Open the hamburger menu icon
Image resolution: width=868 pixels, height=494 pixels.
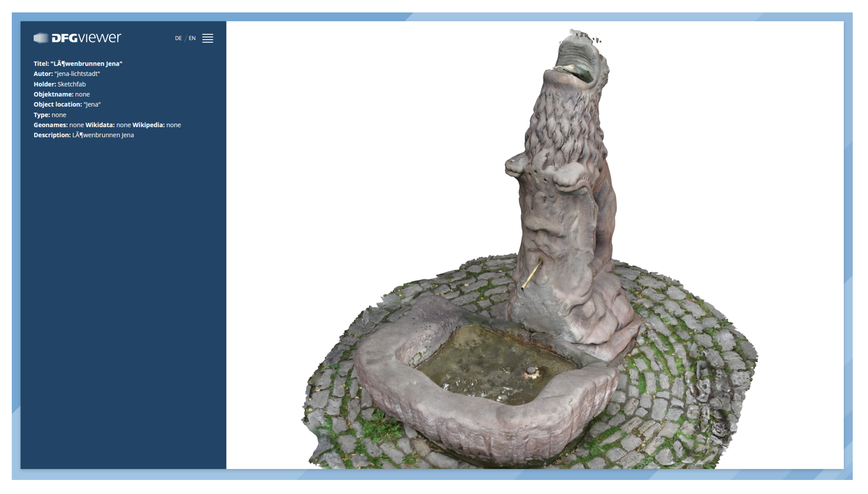pos(207,38)
